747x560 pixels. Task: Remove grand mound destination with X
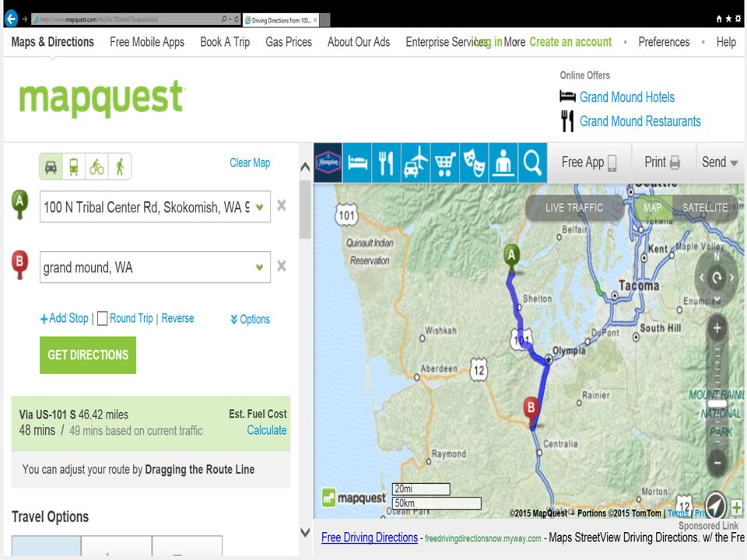282,266
